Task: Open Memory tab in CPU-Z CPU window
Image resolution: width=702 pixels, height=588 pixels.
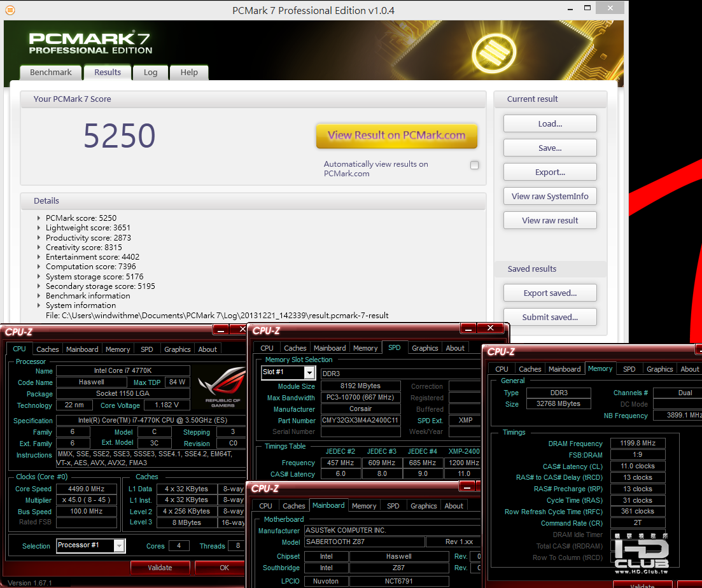Action: (x=118, y=349)
